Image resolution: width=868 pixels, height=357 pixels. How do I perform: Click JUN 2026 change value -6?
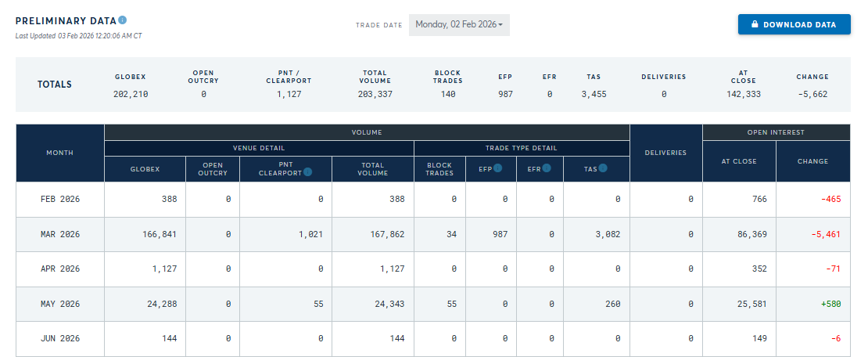coord(837,338)
